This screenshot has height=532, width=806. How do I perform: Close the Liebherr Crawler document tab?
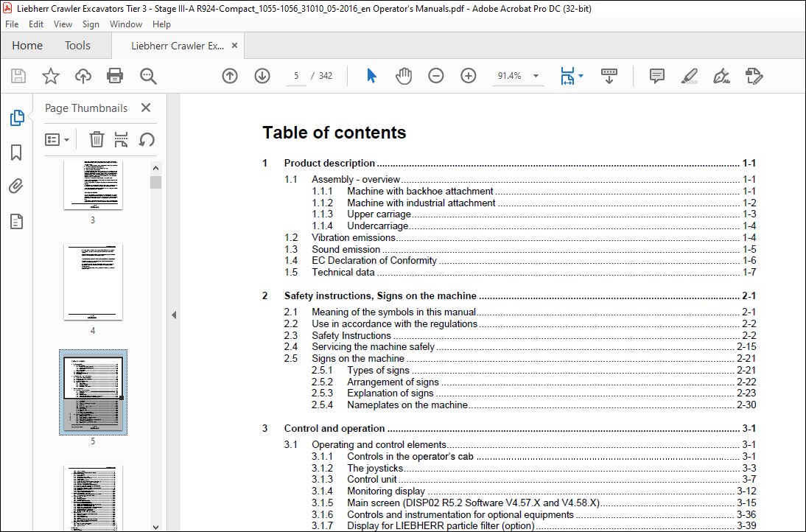tap(234, 45)
